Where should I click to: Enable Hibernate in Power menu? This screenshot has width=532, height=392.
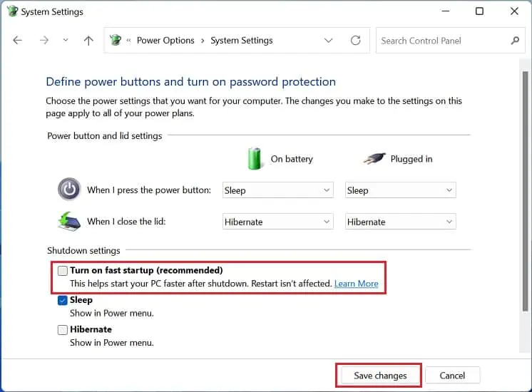[x=63, y=330]
